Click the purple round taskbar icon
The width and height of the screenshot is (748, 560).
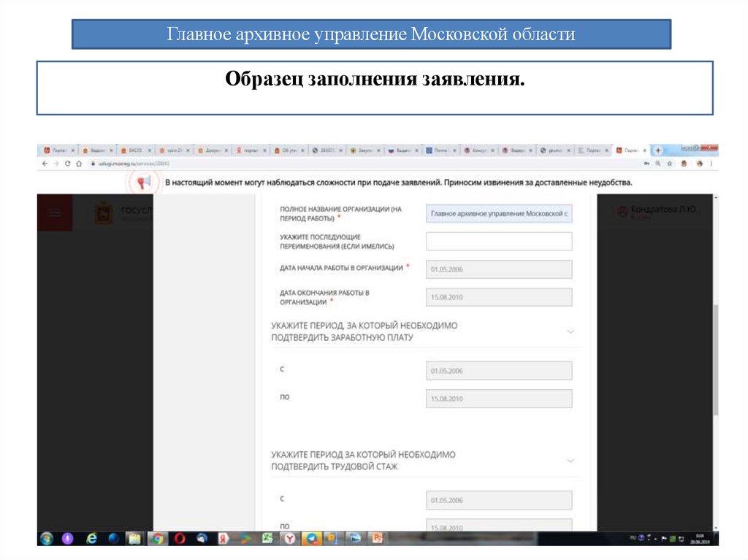68,539
